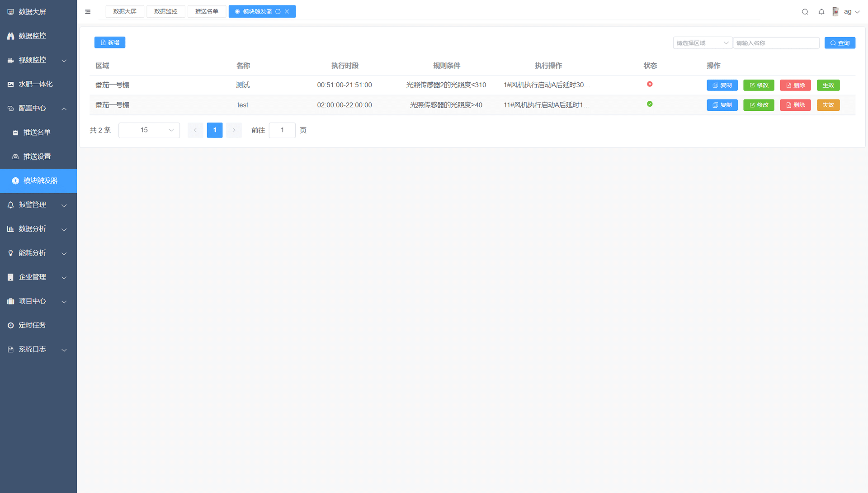Expand 项目中心 sidebar menu

[x=38, y=301]
